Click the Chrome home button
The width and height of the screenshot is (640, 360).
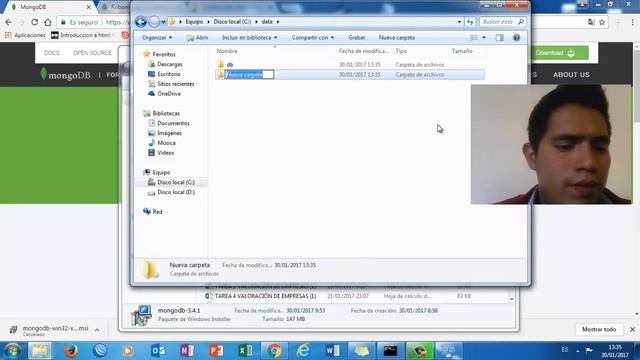(x=48, y=22)
